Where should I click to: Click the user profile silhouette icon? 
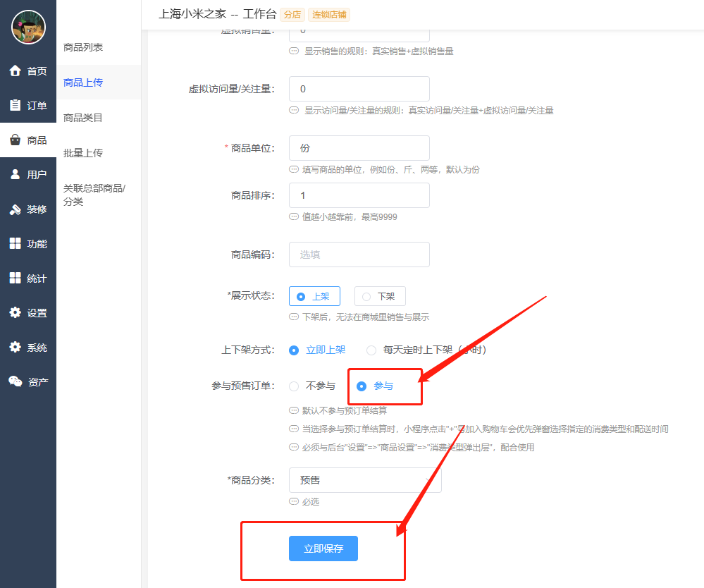coord(15,174)
